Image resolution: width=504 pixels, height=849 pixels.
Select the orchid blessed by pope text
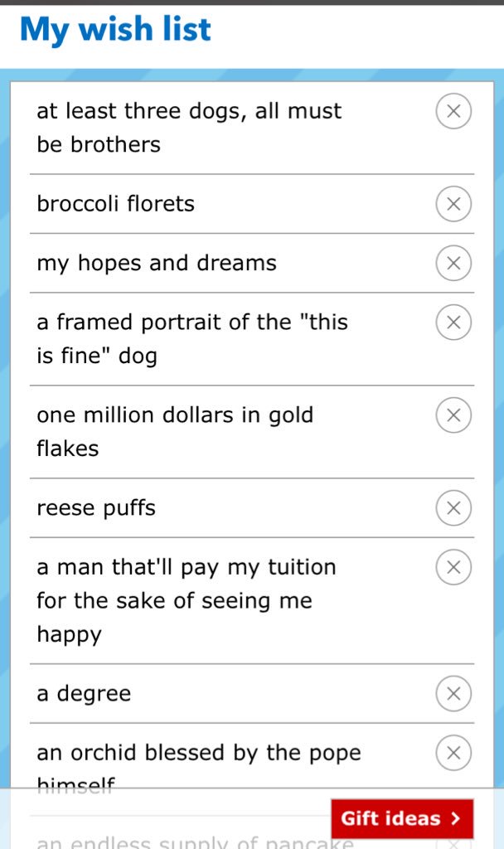[x=199, y=767]
